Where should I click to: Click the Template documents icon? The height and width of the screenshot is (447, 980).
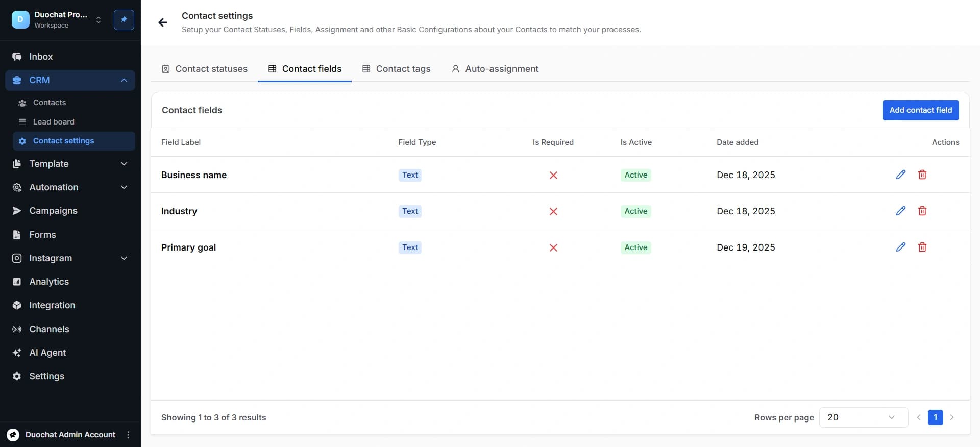(17, 164)
